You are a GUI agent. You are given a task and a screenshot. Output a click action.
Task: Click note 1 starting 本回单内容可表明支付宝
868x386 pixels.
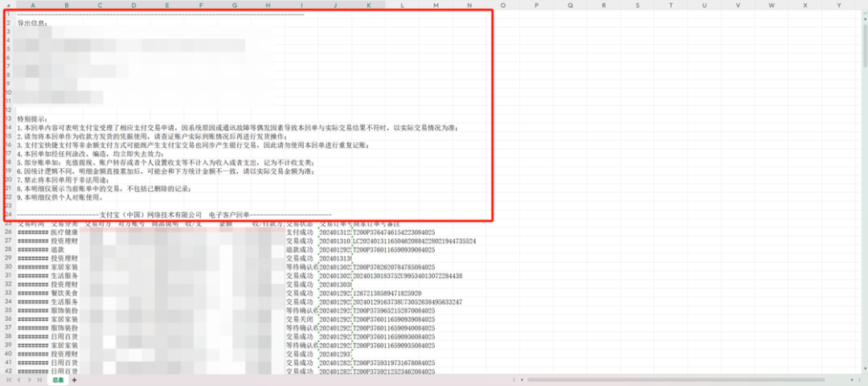click(238, 128)
